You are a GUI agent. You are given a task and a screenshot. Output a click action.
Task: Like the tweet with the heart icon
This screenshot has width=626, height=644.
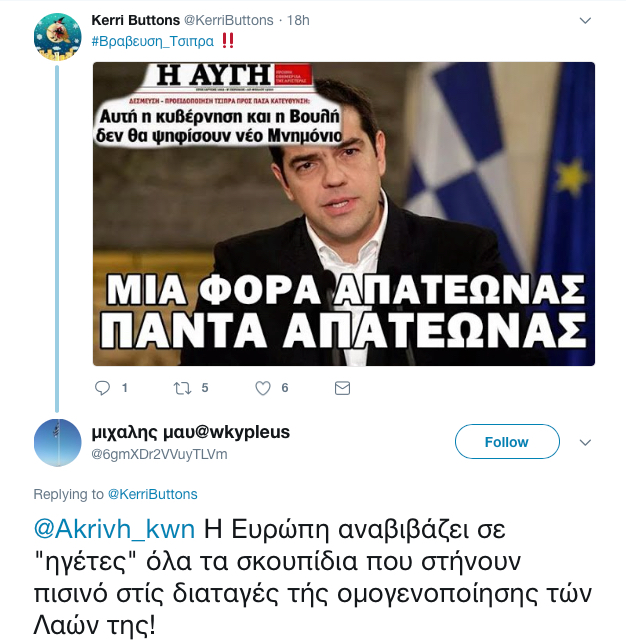point(263,388)
